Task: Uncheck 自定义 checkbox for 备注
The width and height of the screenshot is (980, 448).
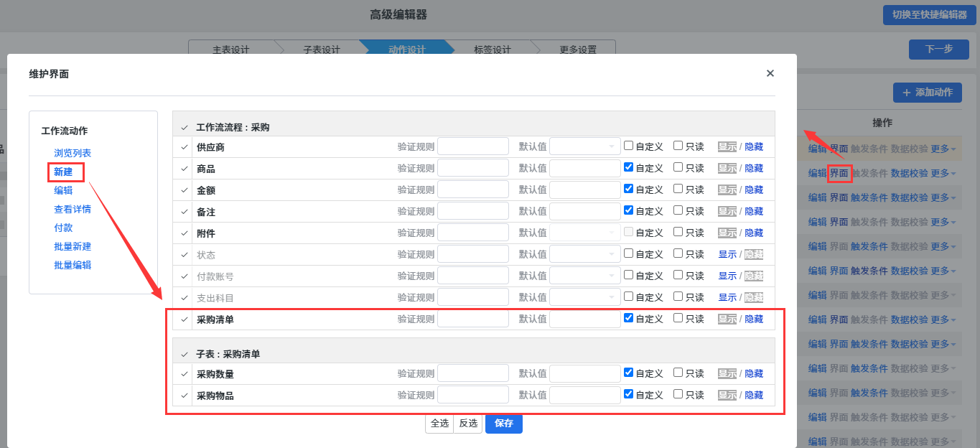Action: 629,210
